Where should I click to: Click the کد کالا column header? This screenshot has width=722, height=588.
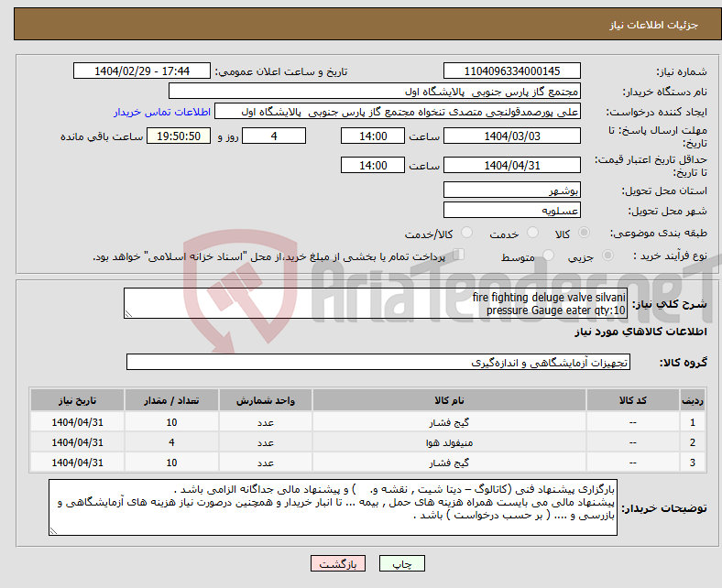tap(633, 400)
